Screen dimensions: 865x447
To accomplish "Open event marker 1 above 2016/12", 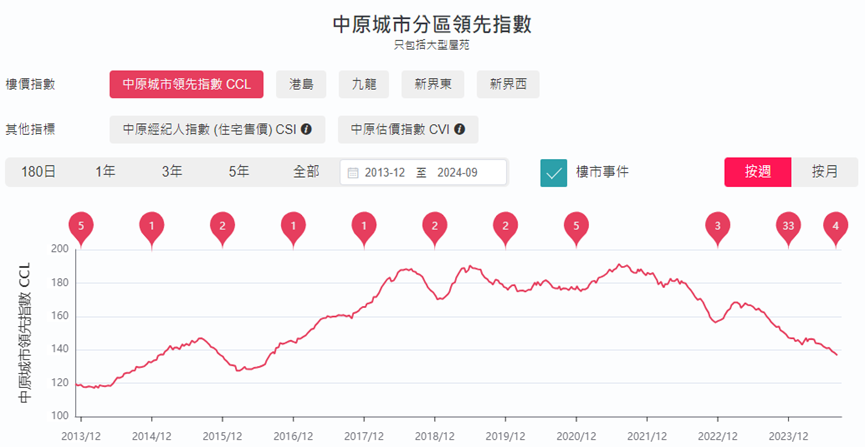I will (x=293, y=228).
